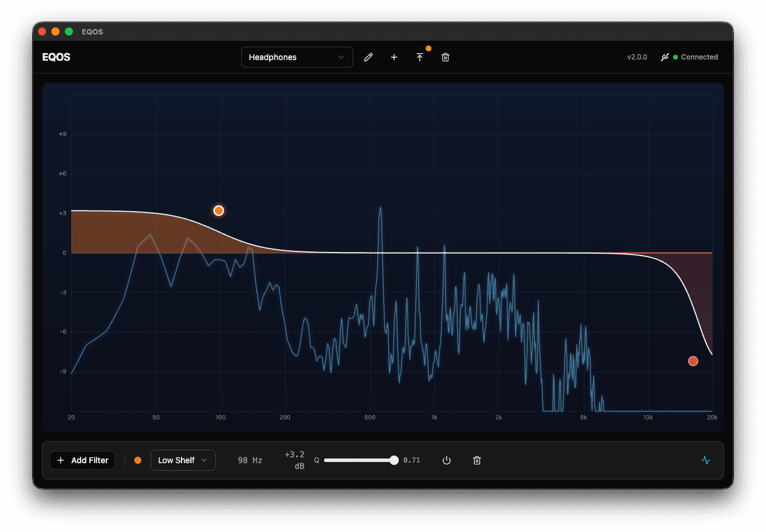Close the EQOS window

coord(42,32)
